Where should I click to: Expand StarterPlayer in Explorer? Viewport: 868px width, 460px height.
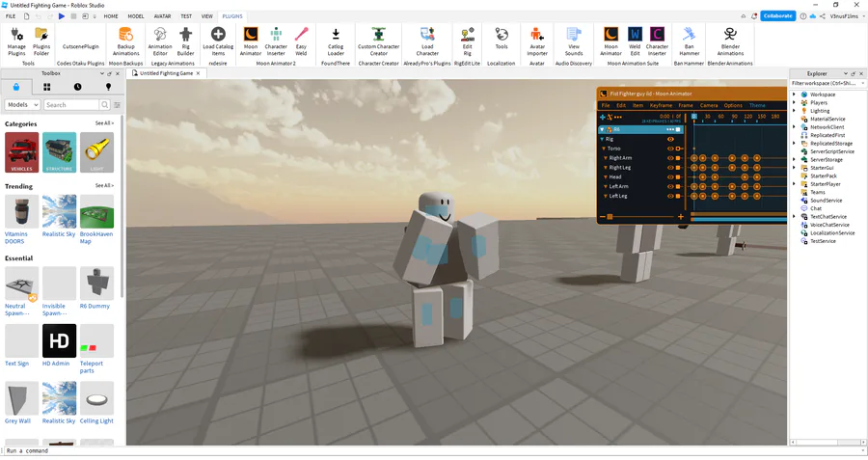[x=795, y=184]
